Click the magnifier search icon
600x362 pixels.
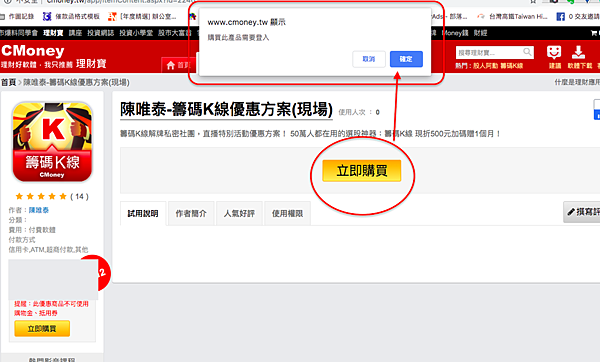coord(527,52)
